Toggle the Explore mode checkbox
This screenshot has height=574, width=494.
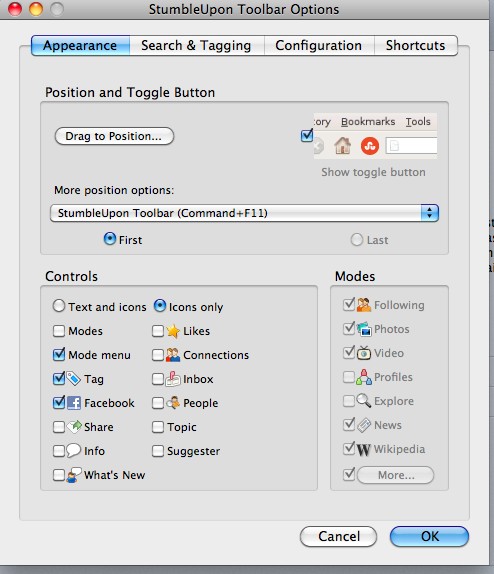(x=349, y=401)
